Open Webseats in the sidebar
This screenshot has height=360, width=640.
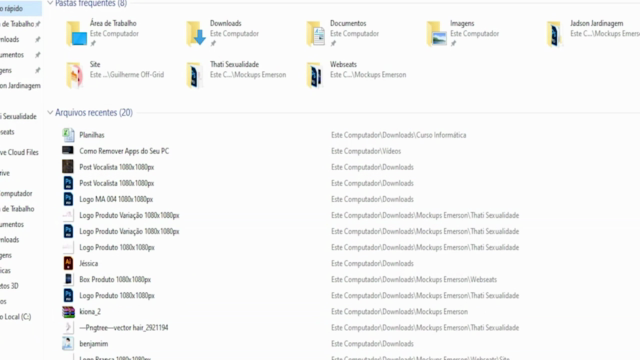(x=7, y=132)
